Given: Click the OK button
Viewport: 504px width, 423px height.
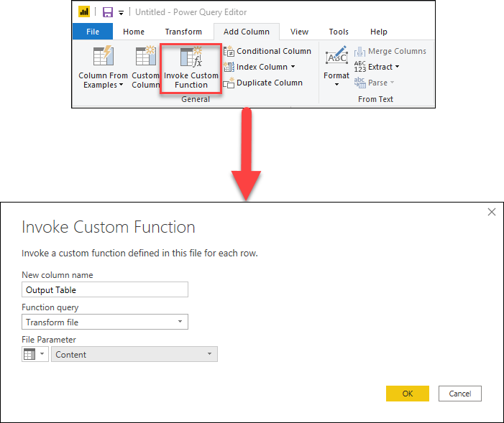Looking at the screenshot, I should click(x=407, y=394).
